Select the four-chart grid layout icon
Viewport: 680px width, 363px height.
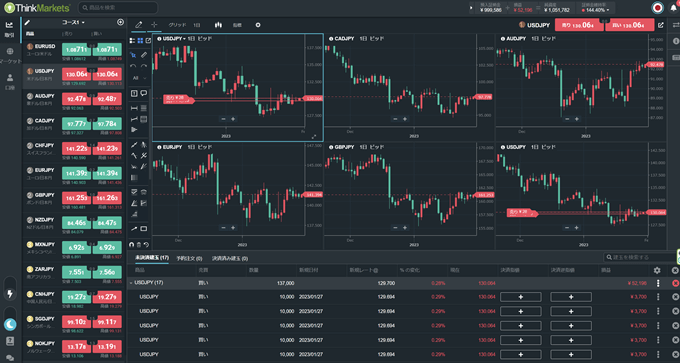pyautogui.click(x=140, y=40)
